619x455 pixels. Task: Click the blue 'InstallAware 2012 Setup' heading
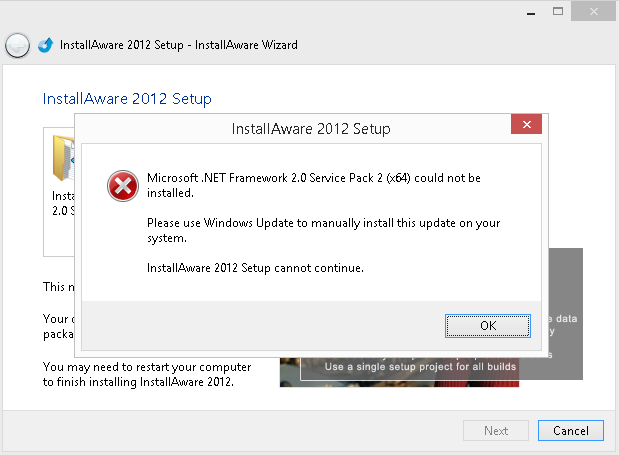pyautogui.click(x=127, y=99)
